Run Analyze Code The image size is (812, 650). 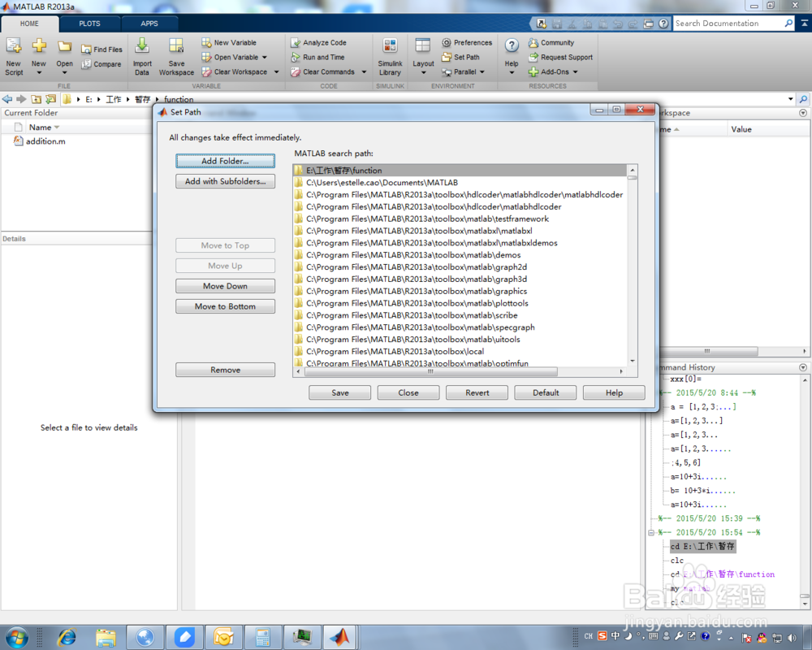click(318, 42)
